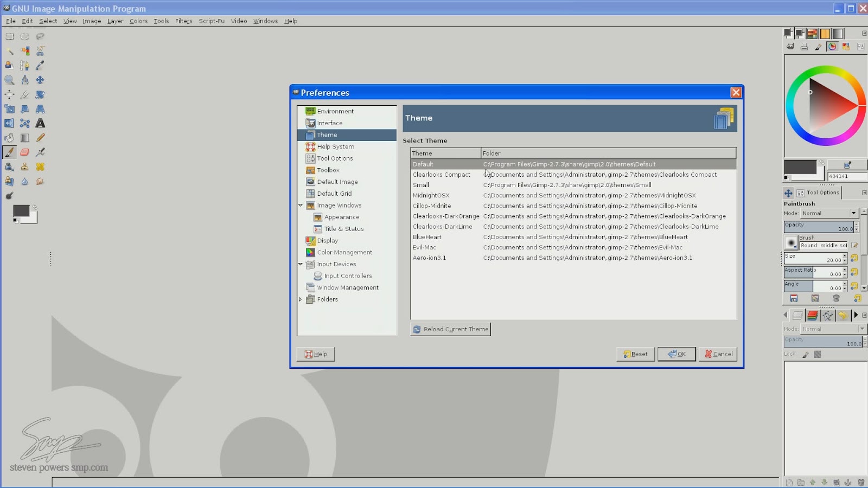Select the Blur/Sharpen droplet tool
The height and width of the screenshot is (488, 868).
pyautogui.click(x=25, y=182)
